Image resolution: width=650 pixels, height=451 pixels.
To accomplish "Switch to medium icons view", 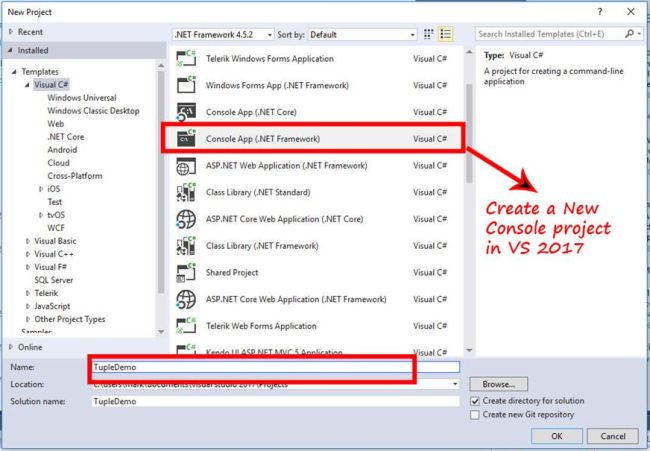I will pos(429,34).
